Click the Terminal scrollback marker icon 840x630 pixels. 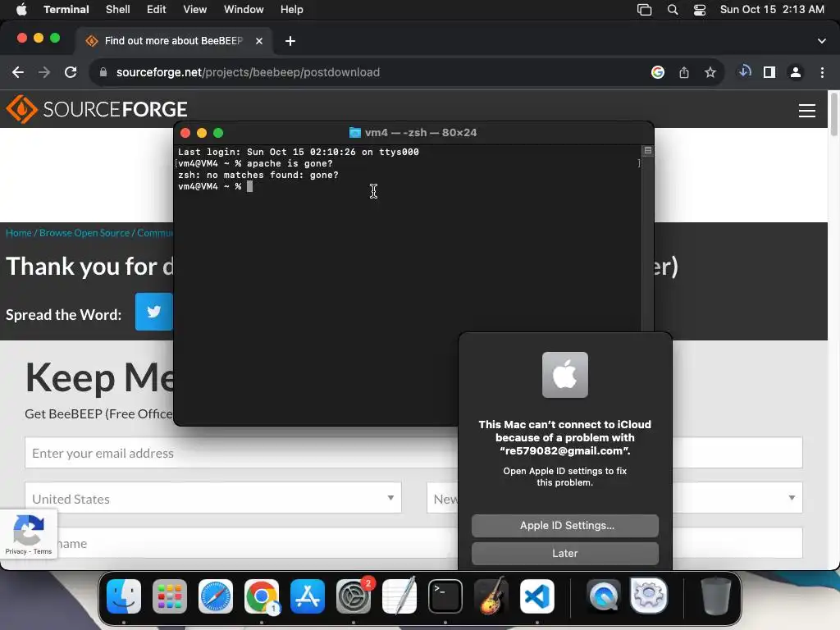(x=648, y=151)
